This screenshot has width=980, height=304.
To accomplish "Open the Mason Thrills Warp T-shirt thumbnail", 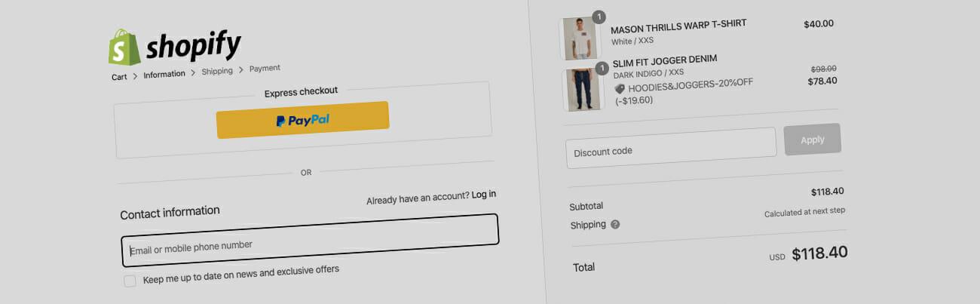I will tap(580, 38).
